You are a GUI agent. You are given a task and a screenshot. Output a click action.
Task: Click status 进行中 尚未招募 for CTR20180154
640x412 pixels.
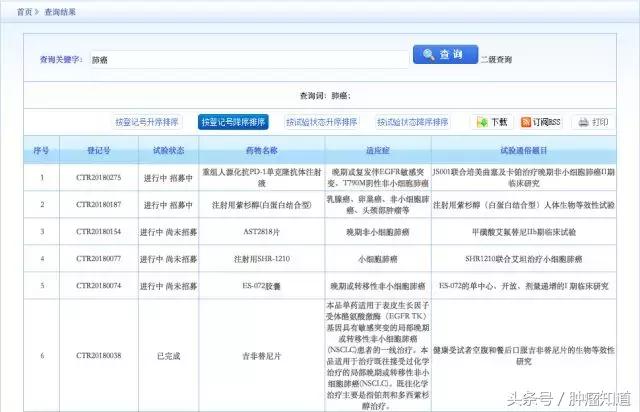(169, 232)
